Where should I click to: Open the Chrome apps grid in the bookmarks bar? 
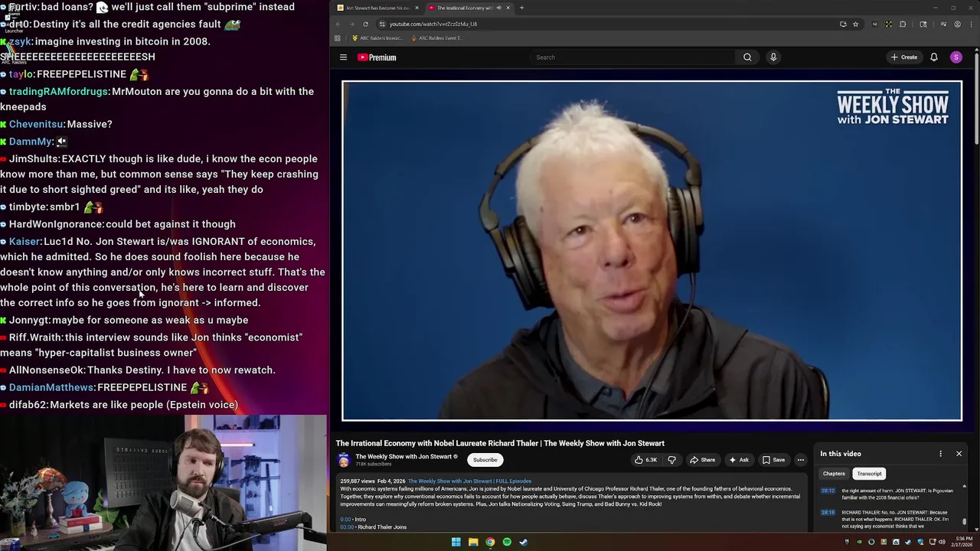pyautogui.click(x=338, y=37)
